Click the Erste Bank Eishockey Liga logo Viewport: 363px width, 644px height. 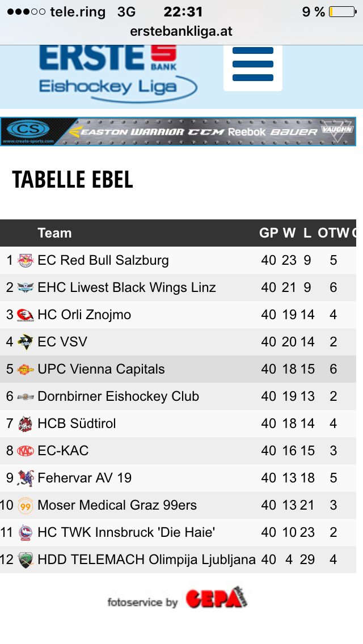pos(116,72)
